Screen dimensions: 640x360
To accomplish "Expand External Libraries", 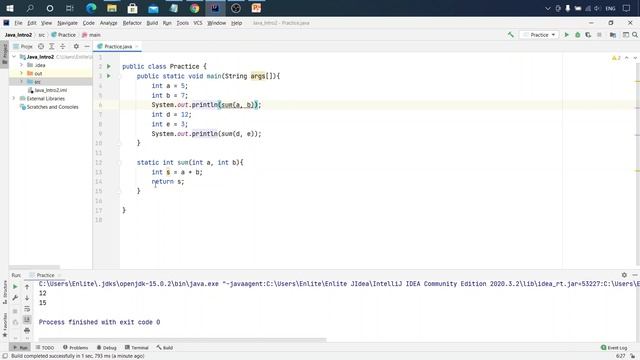I will [x=14, y=98].
